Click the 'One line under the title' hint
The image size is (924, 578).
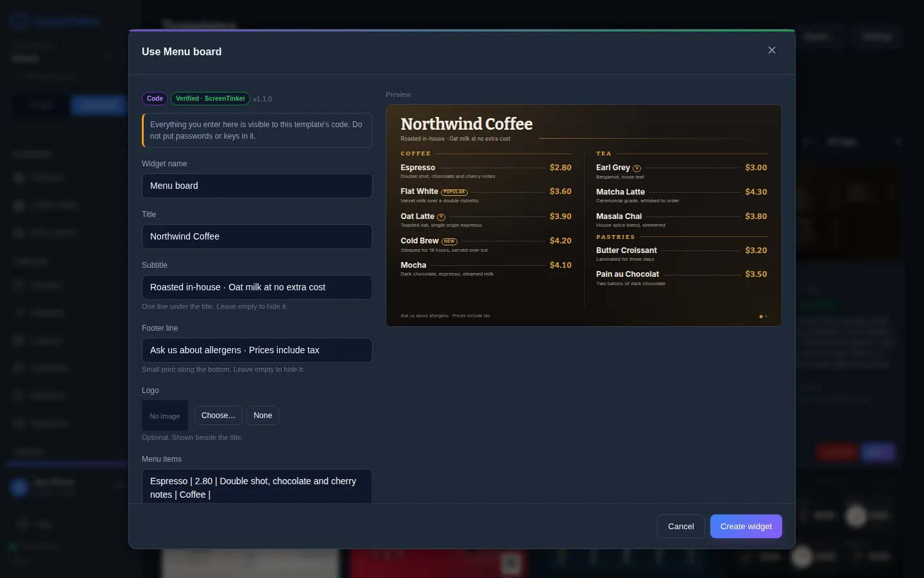(214, 306)
